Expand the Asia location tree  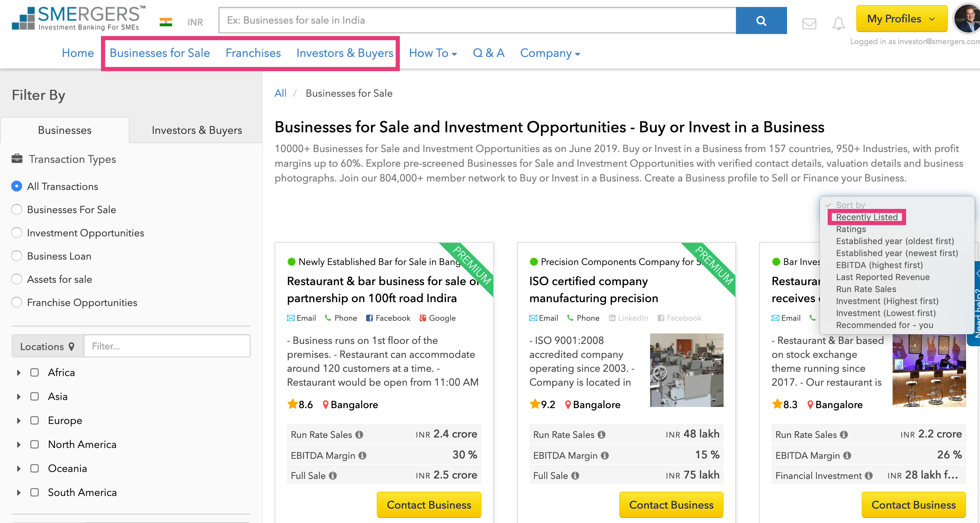pos(19,397)
